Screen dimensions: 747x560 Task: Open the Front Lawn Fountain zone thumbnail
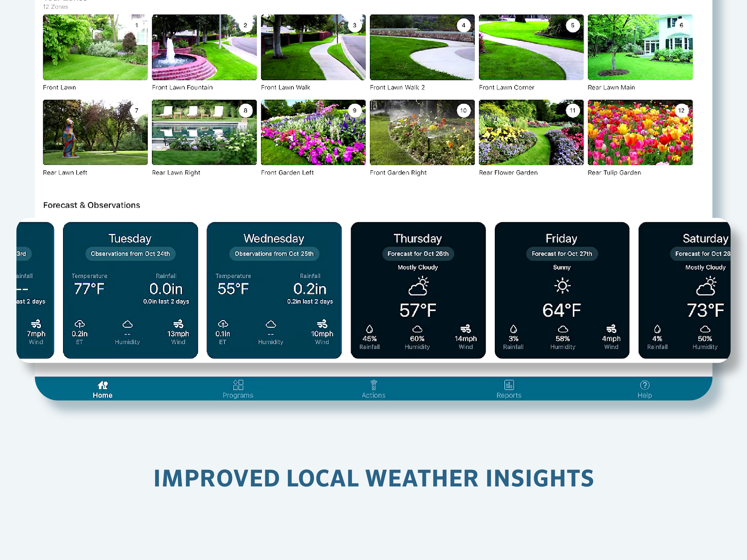[x=204, y=47]
